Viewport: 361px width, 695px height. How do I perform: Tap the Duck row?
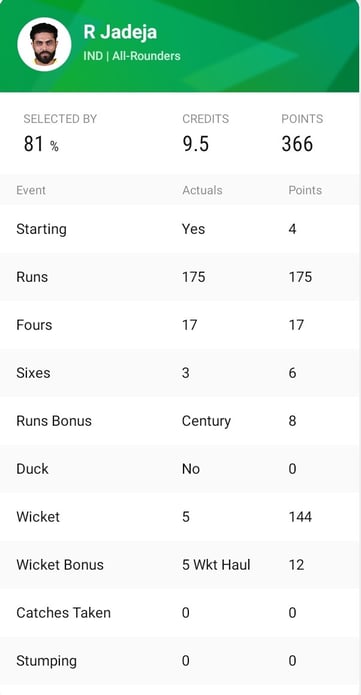coord(179,469)
